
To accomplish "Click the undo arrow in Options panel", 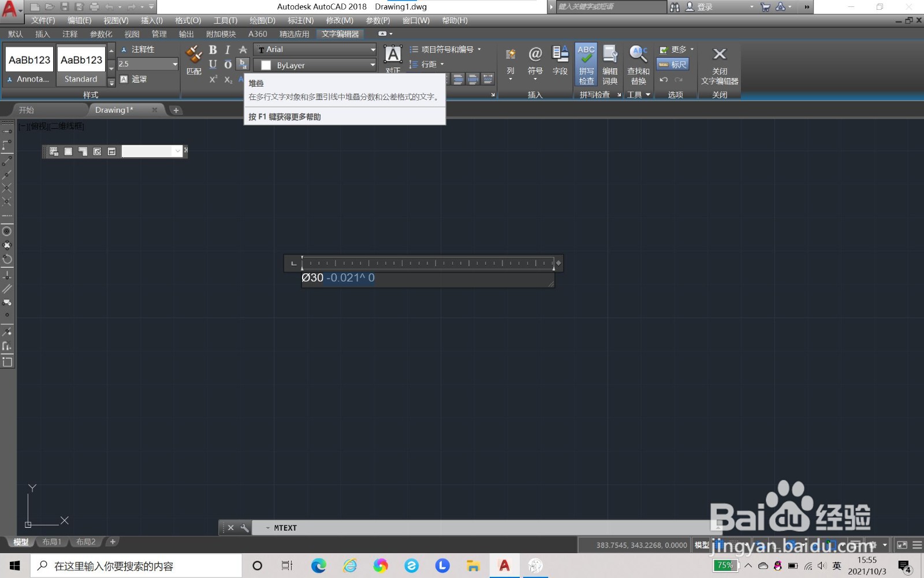I will pyautogui.click(x=664, y=80).
